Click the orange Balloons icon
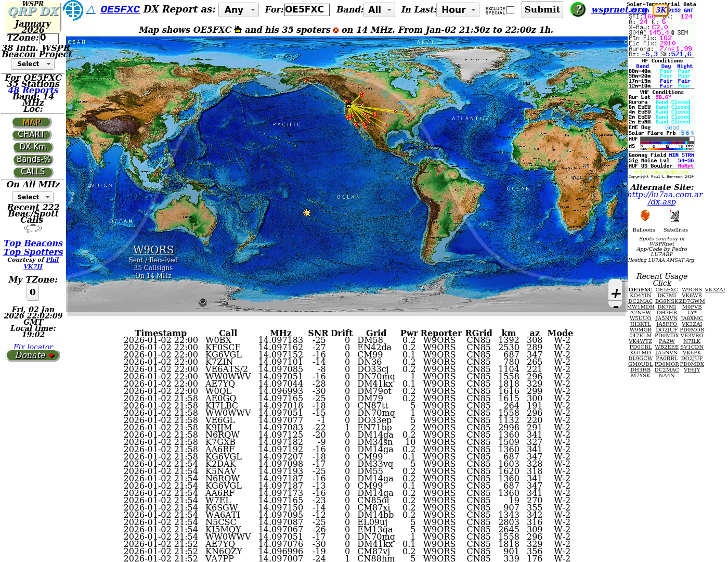 pos(645,216)
